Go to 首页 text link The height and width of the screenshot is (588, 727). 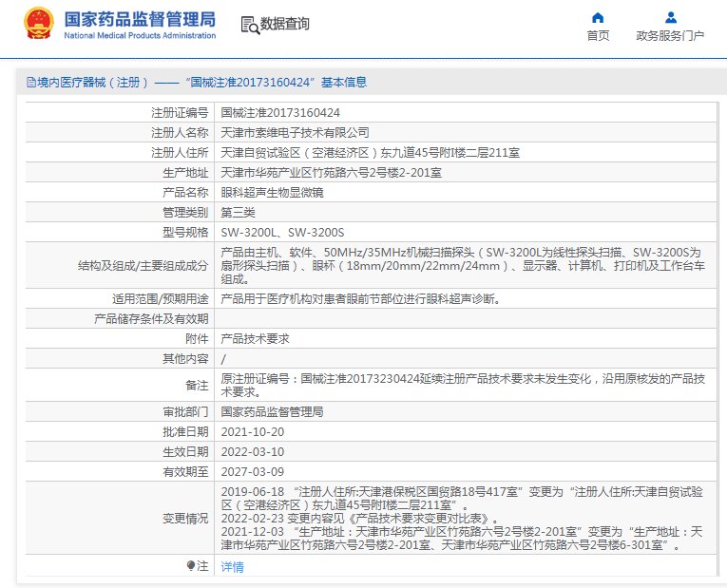click(598, 36)
